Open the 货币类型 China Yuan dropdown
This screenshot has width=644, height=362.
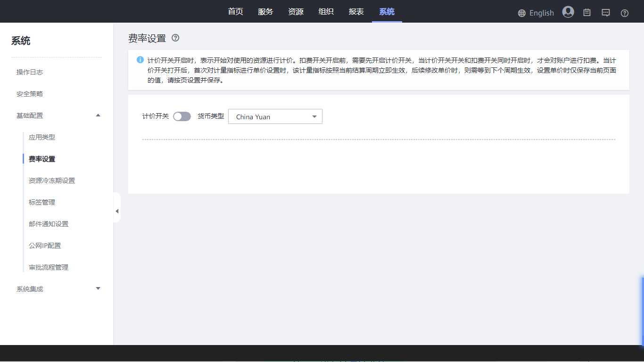[x=275, y=116]
